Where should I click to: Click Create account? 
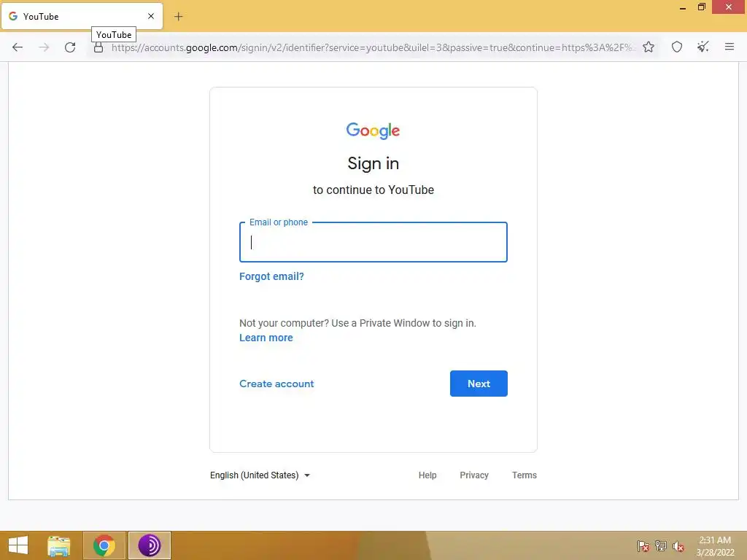click(x=276, y=384)
